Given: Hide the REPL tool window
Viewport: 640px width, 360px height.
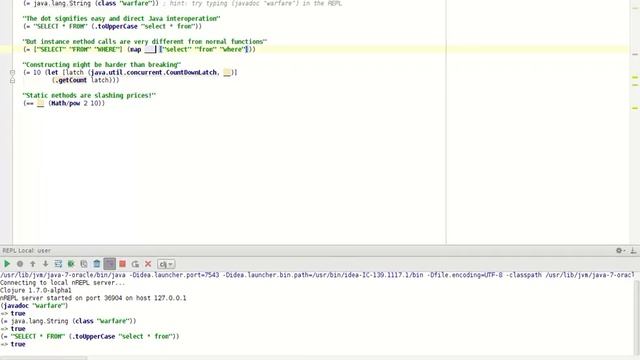Looking at the screenshot, I should coord(633,251).
